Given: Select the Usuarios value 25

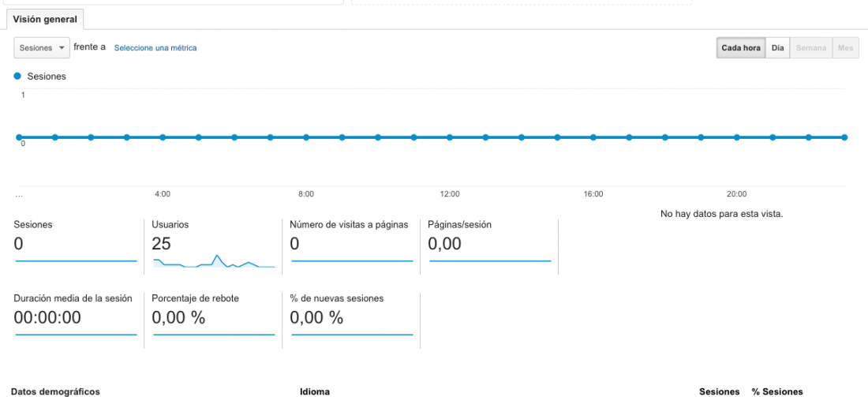Looking at the screenshot, I should point(161,244).
